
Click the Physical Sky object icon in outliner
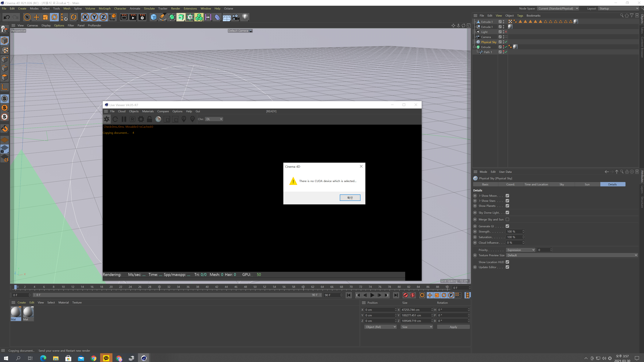tap(479, 42)
